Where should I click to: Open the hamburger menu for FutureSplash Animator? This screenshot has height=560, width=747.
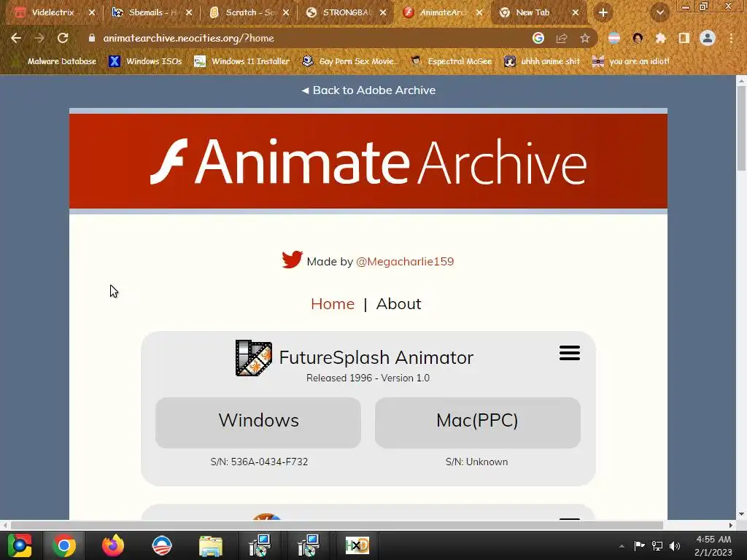569,353
